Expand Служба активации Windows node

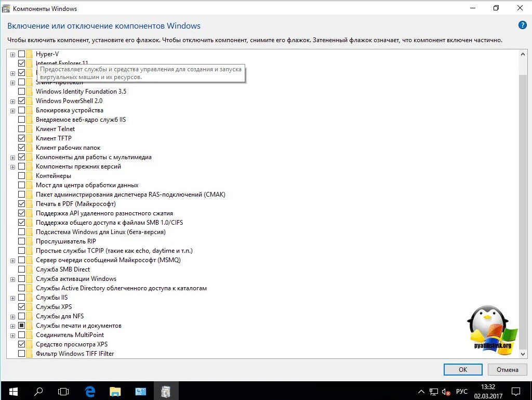(x=12, y=279)
